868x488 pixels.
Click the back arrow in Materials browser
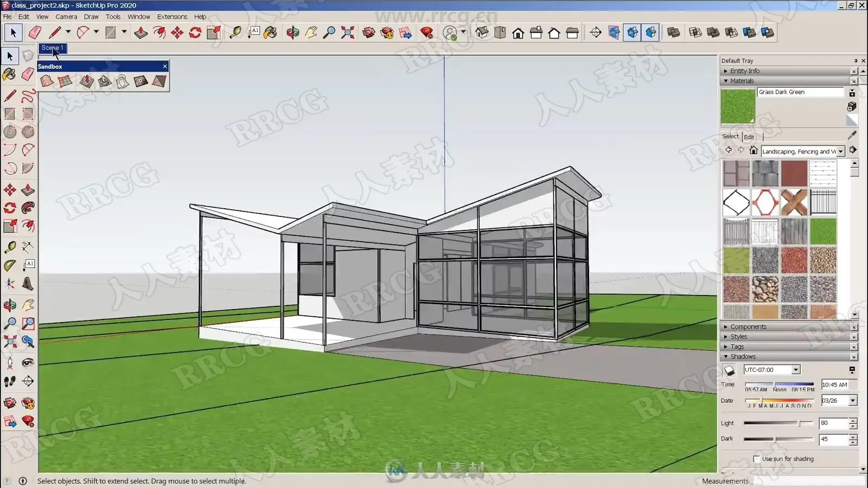[x=729, y=150]
